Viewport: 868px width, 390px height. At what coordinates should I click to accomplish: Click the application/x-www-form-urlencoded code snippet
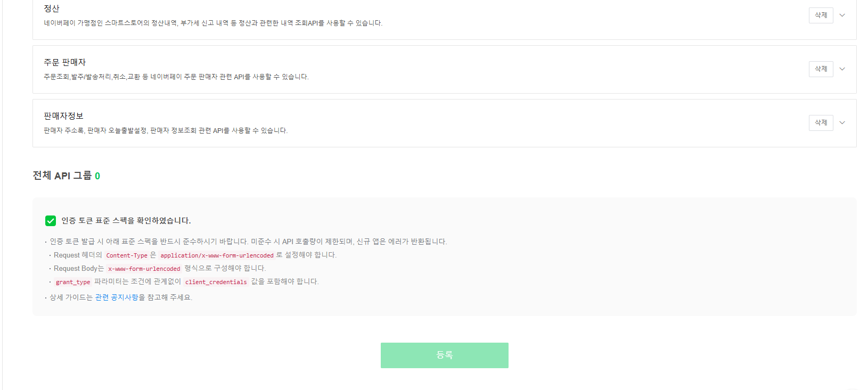click(x=217, y=255)
